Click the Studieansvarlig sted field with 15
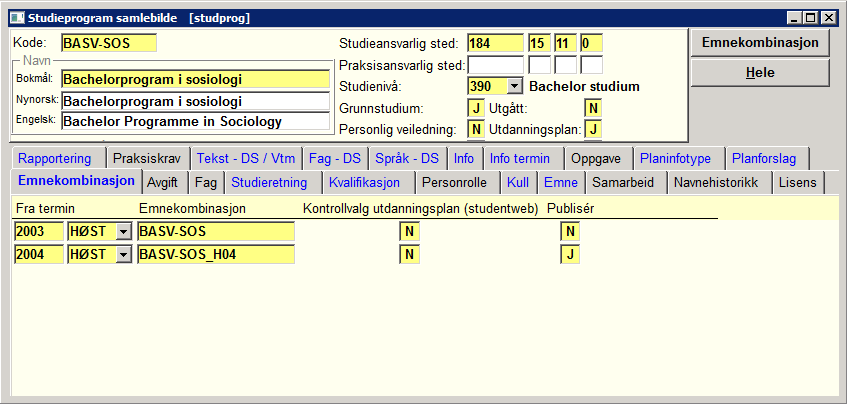The width and height of the screenshot is (847, 404). pos(539,43)
